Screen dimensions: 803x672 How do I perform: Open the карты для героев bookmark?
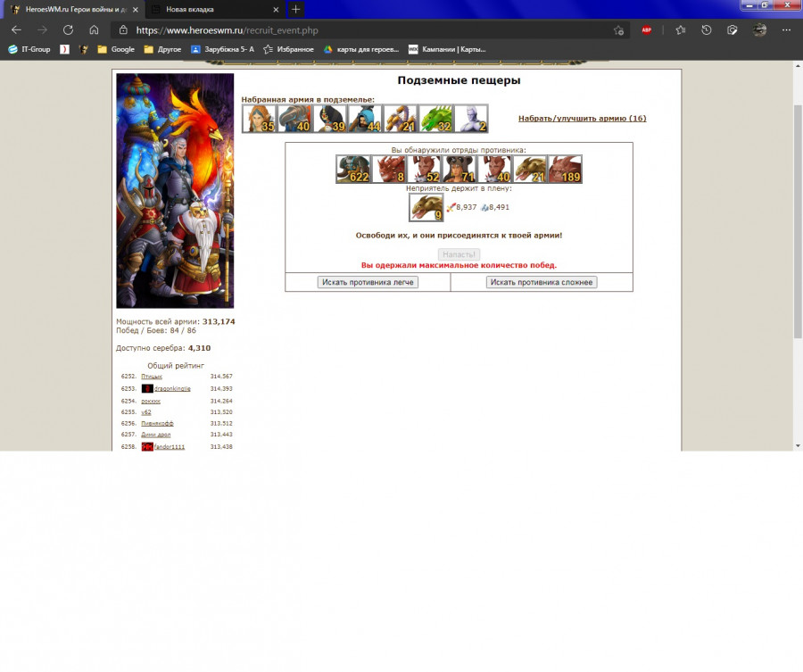click(x=361, y=49)
